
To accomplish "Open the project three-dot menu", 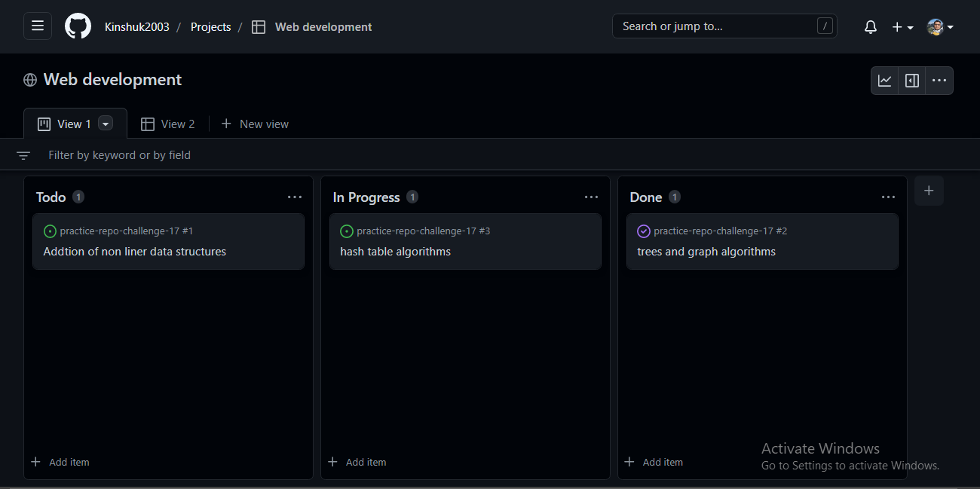I will pos(939,81).
